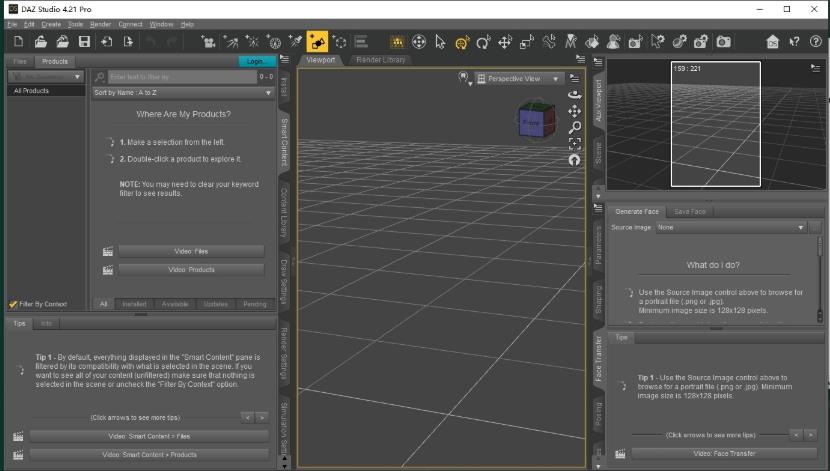This screenshot has height=471, width=830.
Task: Click the question mark Help icon
Action: pyautogui.click(x=816, y=42)
